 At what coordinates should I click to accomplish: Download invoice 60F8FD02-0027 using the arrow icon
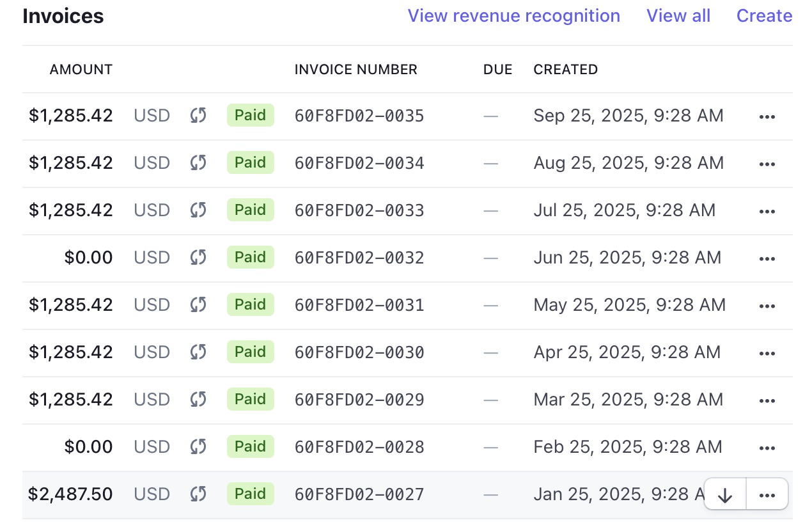coord(724,494)
